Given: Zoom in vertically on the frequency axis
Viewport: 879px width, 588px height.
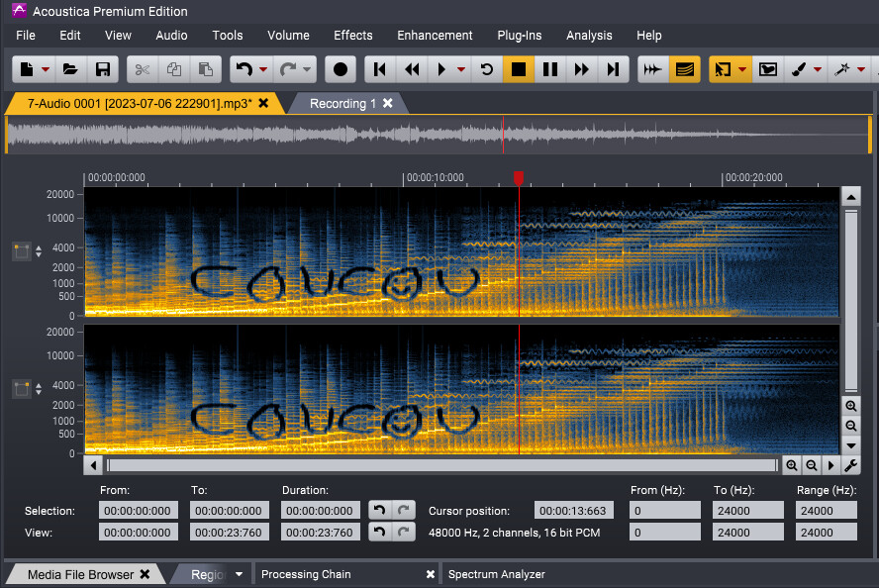Looking at the screenshot, I should point(851,406).
